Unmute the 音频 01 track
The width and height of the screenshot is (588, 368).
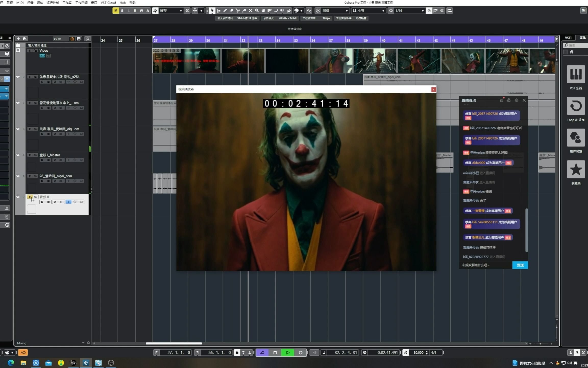(x=30, y=197)
